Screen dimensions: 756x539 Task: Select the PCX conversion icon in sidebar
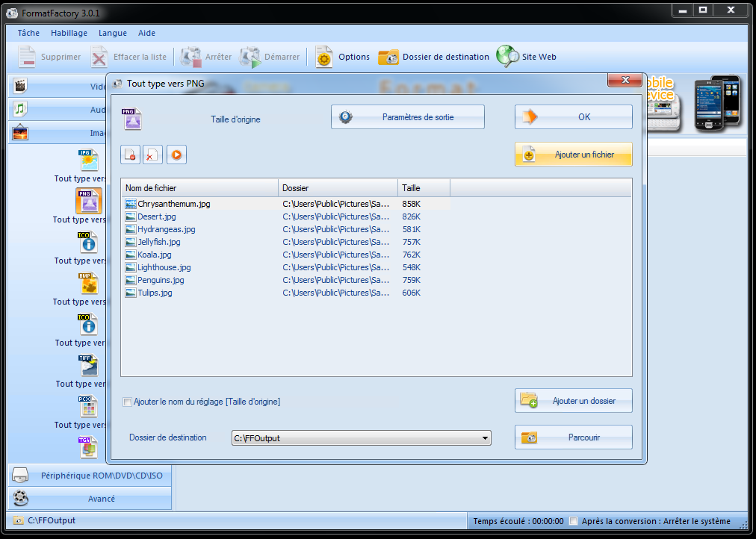[89, 407]
